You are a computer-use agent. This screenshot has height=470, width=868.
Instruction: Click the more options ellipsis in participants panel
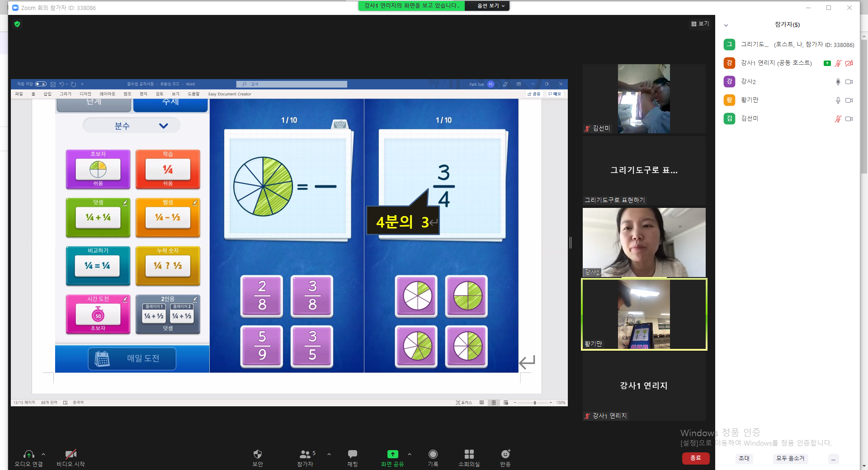click(x=833, y=459)
